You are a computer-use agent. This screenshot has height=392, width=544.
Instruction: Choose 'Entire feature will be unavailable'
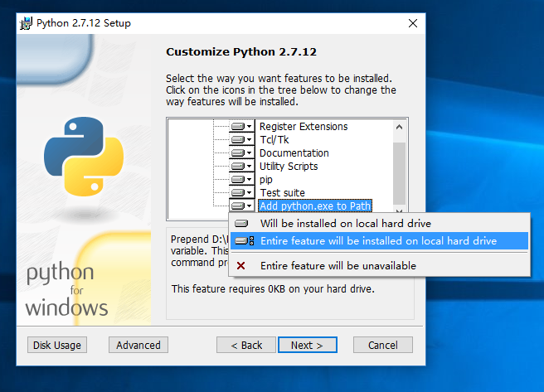pyautogui.click(x=379, y=266)
